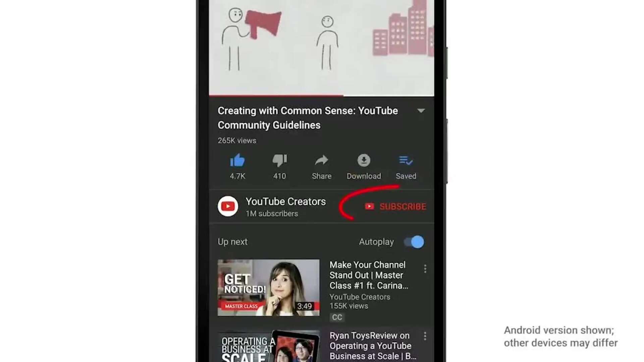Like the video with thumbs up icon
The image size is (644, 362).
[x=237, y=161]
